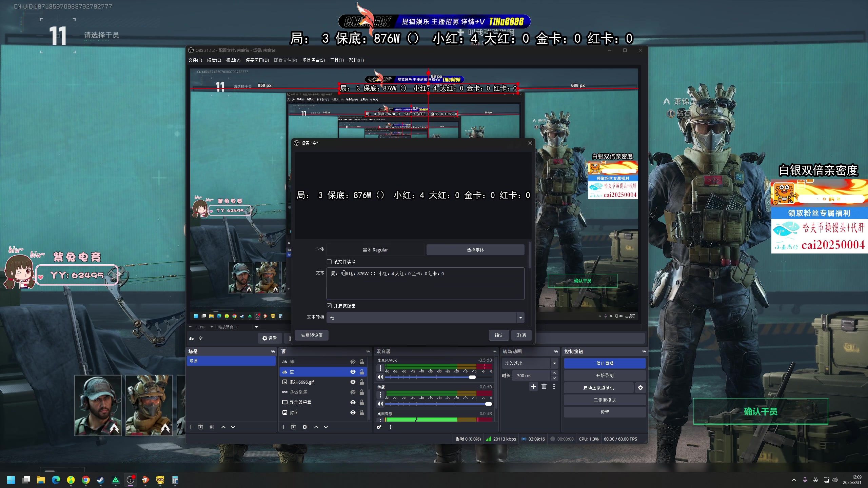Open the 编辑(E) menu

pos(214,60)
